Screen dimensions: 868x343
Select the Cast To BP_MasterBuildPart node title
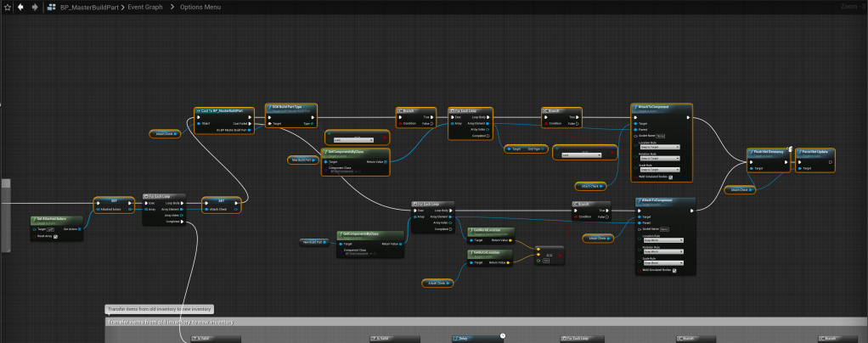(221, 110)
